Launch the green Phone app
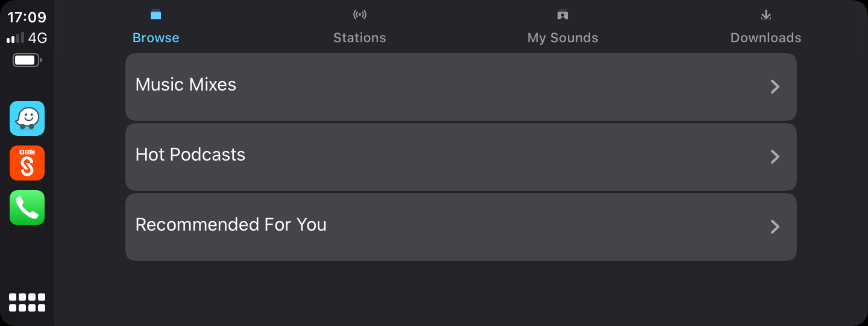This screenshot has height=326, width=868. 27,208
